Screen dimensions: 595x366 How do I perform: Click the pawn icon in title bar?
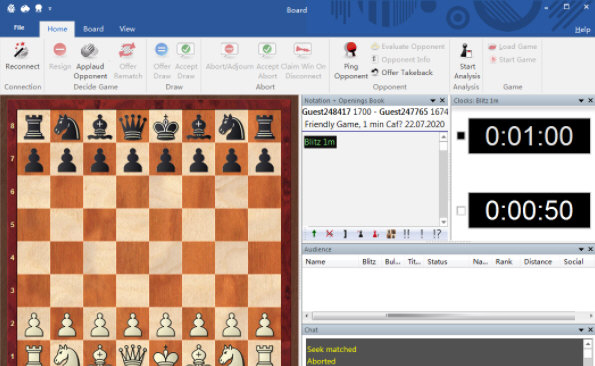pyautogui.click(x=38, y=8)
